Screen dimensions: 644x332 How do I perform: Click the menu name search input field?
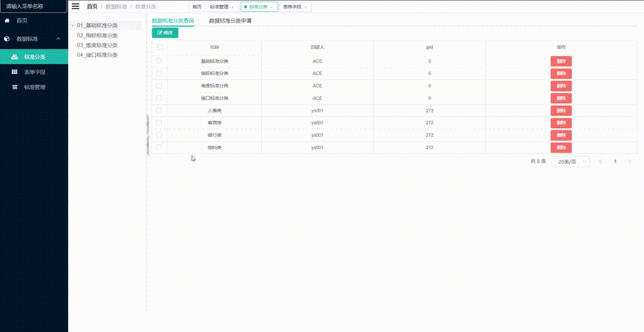click(x=33, y=6)
